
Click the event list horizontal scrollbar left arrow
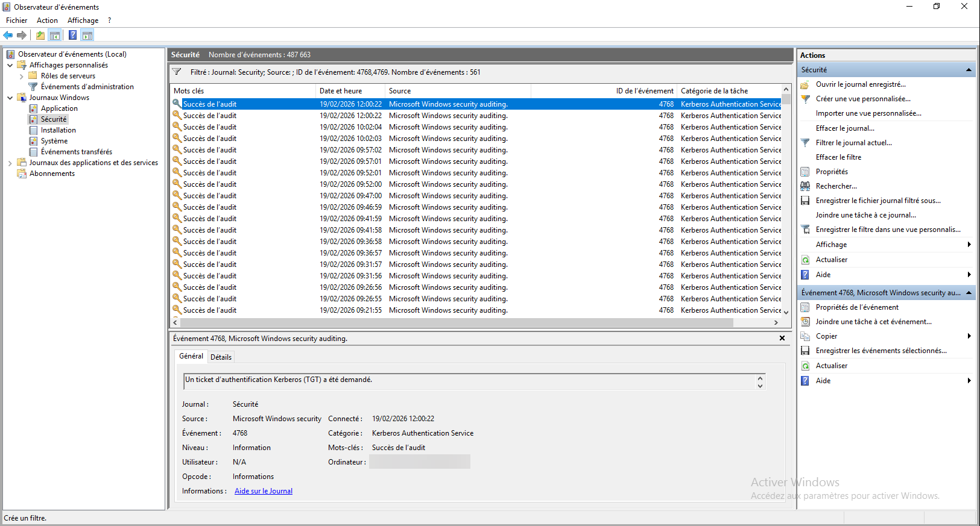[x=175, y=323]
